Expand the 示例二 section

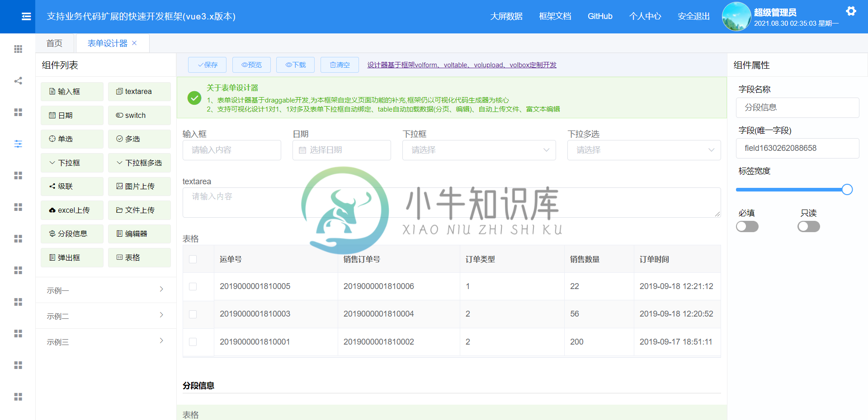(106, 316)
